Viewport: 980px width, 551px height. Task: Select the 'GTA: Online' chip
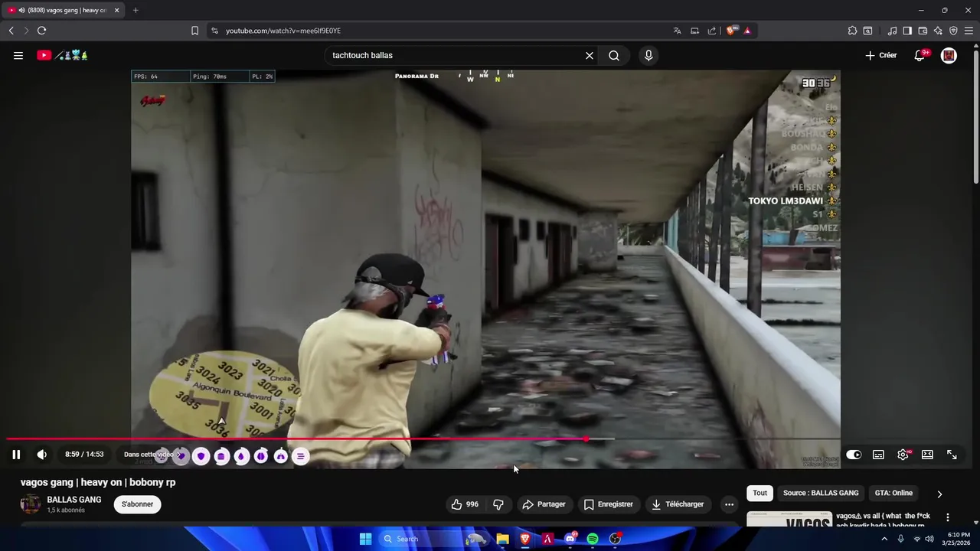click(893, 494)
